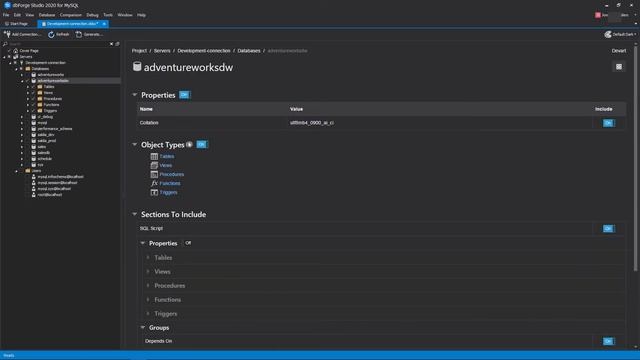The height and width of the screenshot is (360, 640).
Task: Collapse the Object Types section arrow
Action: coord(135,144)
